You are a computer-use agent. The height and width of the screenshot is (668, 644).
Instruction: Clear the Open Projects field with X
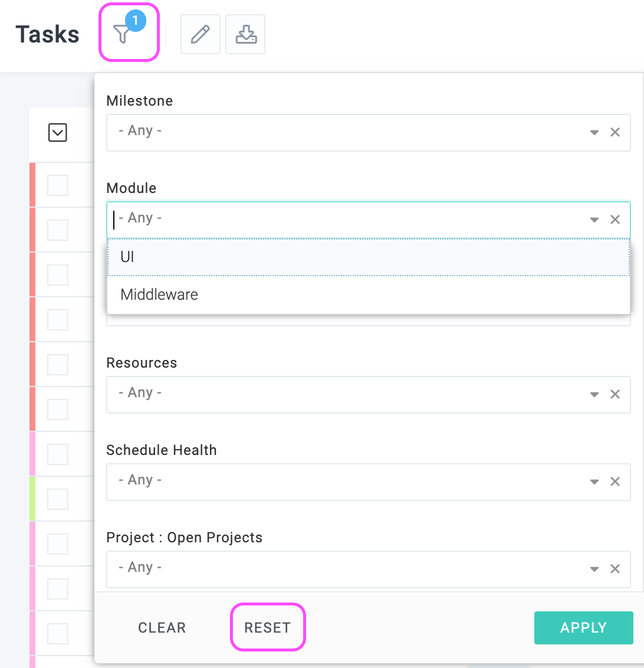pos(615,569)
